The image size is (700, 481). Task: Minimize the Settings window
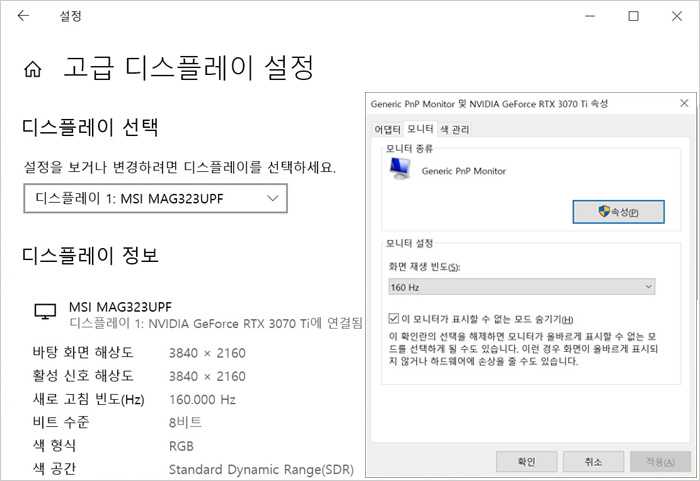tap(590, 17)
